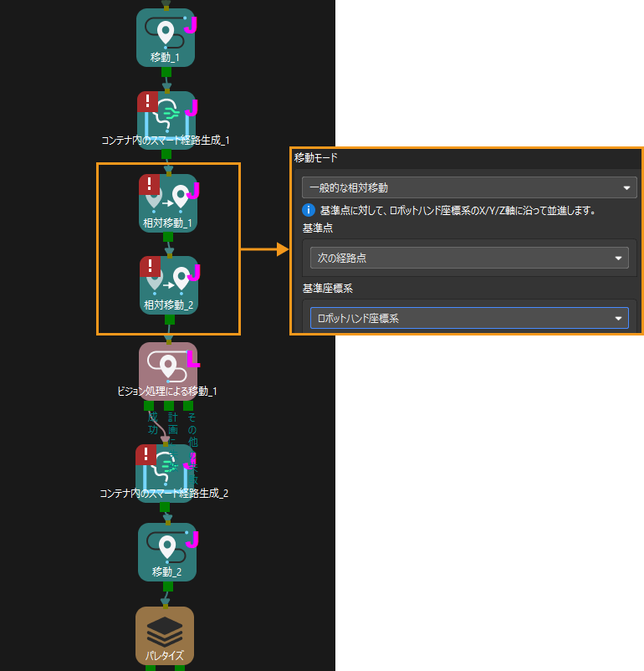Select the 移動_1 move step node

166,38
